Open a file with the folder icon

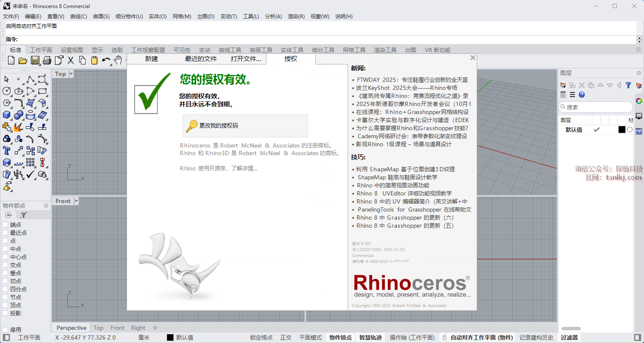tap(23, 61)
